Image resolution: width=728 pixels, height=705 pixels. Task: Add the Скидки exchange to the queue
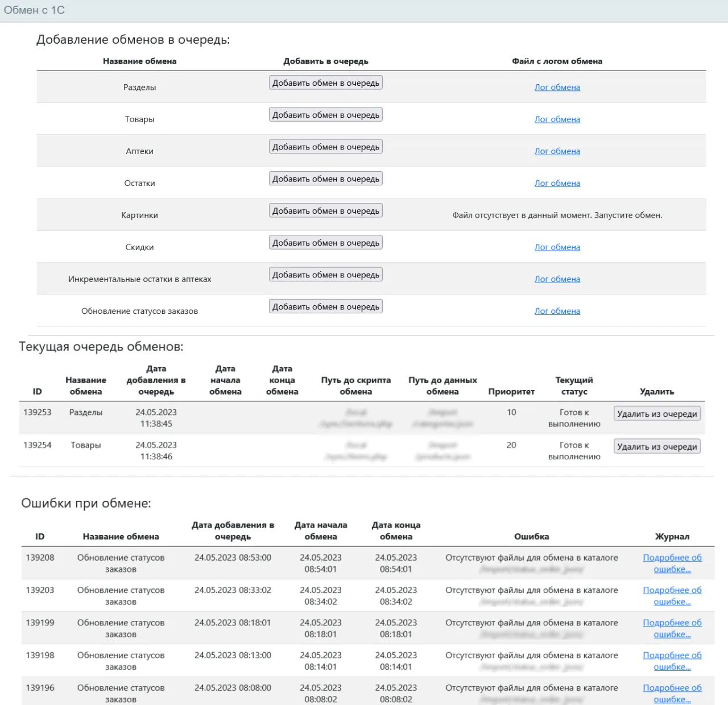325,243
